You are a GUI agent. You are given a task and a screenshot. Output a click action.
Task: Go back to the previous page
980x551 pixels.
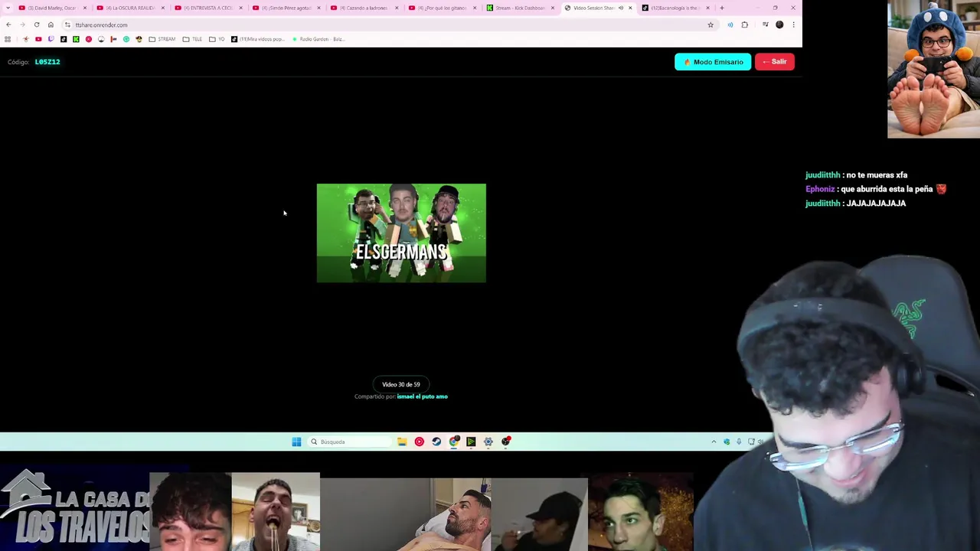(x=8, y=24)
